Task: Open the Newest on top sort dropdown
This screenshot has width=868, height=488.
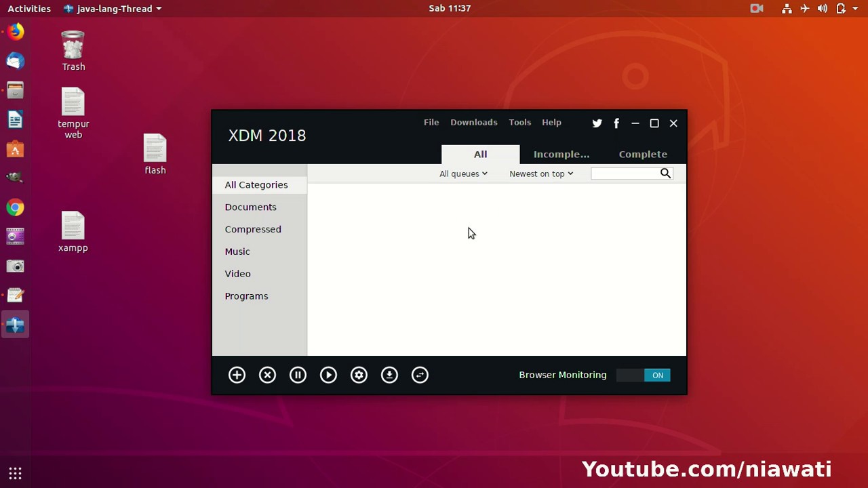Action: 541,174
